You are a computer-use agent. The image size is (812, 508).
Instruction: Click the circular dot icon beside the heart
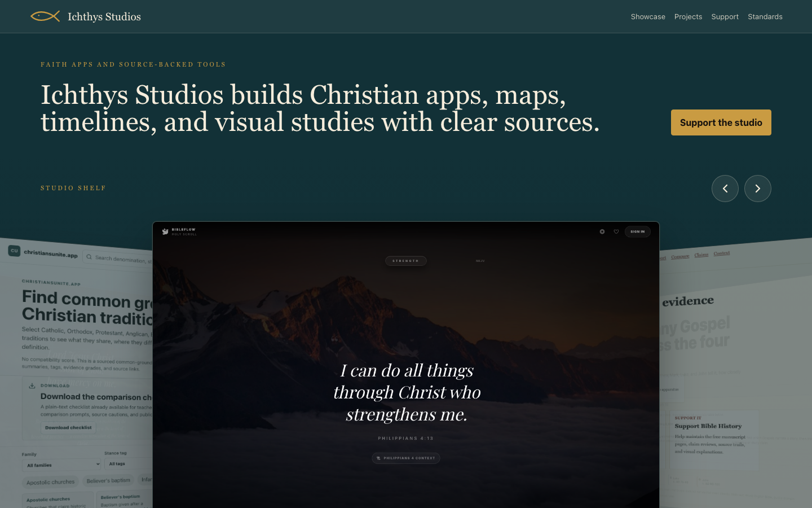[x=602, y=231]
